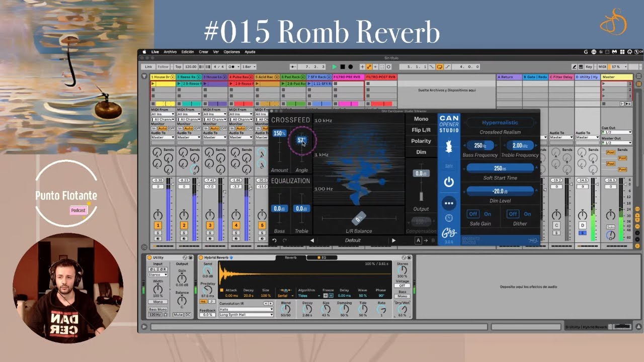Select the A comparison slot
This screenshot has width=644, height=362.
pyautogui.click(x=418, y=240)
